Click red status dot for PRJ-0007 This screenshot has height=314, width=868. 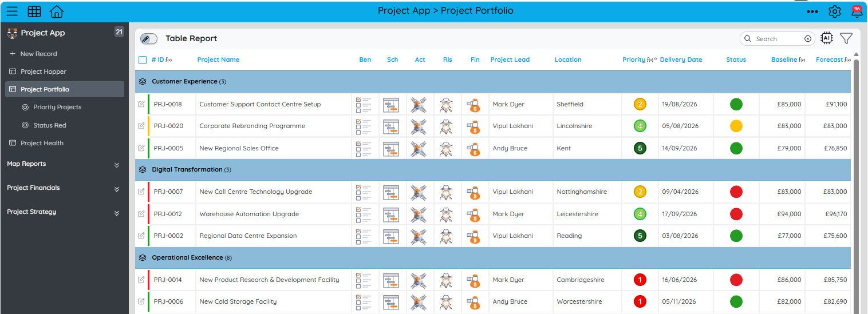736,192
